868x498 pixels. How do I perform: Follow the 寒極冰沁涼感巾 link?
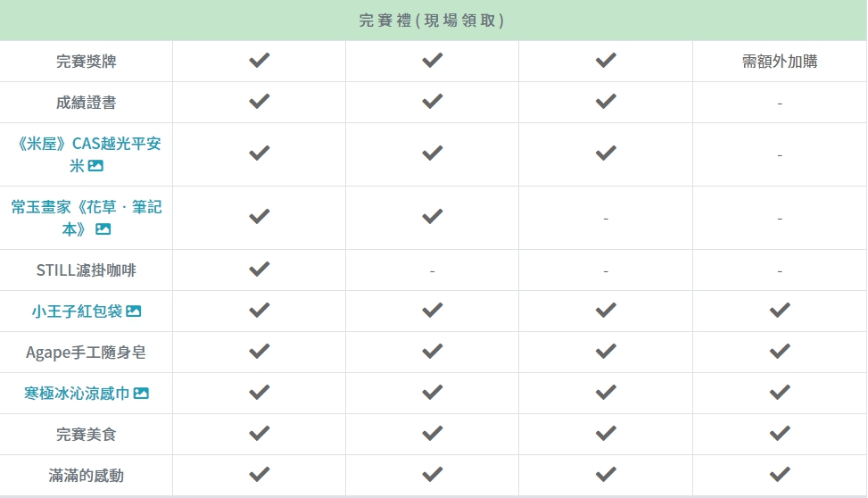(77, 394)
